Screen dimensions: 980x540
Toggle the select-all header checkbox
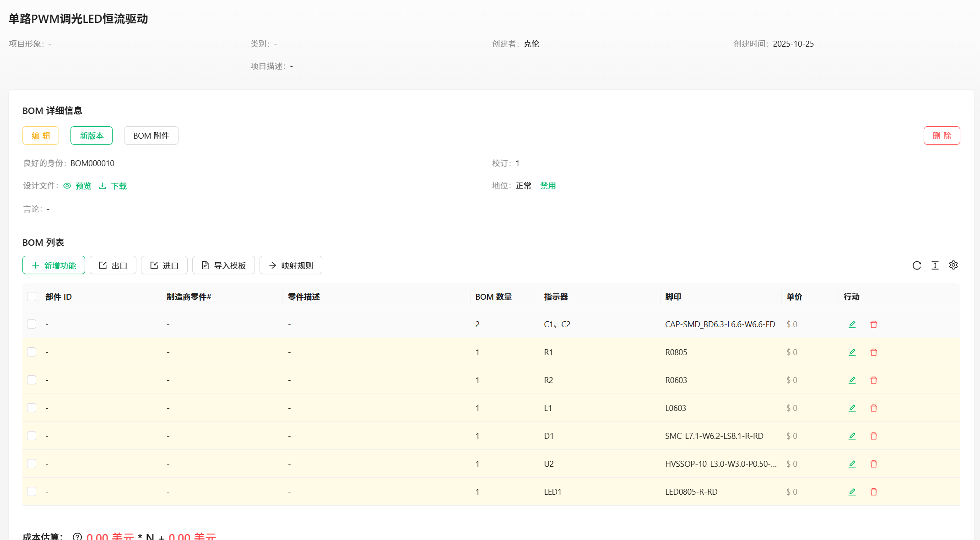pyautogui.click(x=32, y=297)
